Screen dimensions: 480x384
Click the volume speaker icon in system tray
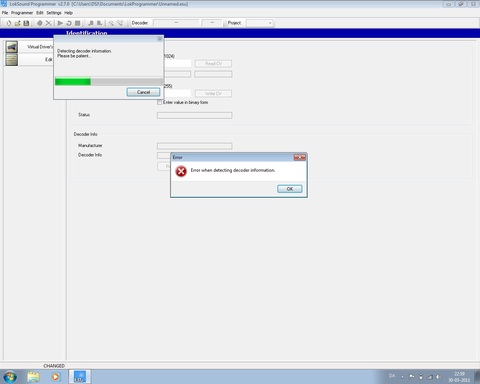tap(438, 377)
